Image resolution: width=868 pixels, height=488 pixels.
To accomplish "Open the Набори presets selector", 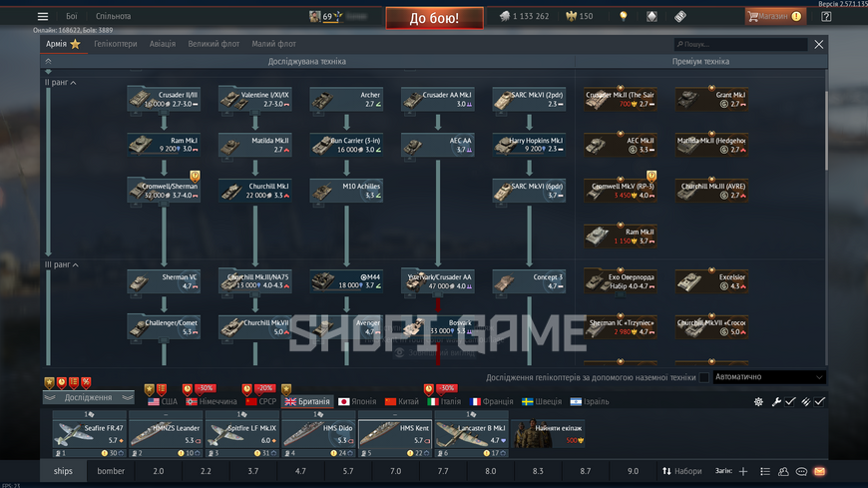I will 682,471.
